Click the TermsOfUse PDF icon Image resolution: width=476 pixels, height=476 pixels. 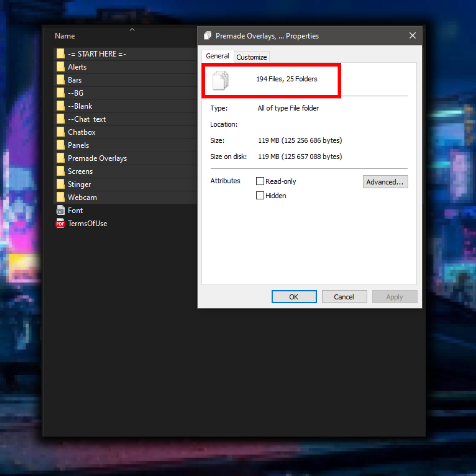tap(60, 223)
